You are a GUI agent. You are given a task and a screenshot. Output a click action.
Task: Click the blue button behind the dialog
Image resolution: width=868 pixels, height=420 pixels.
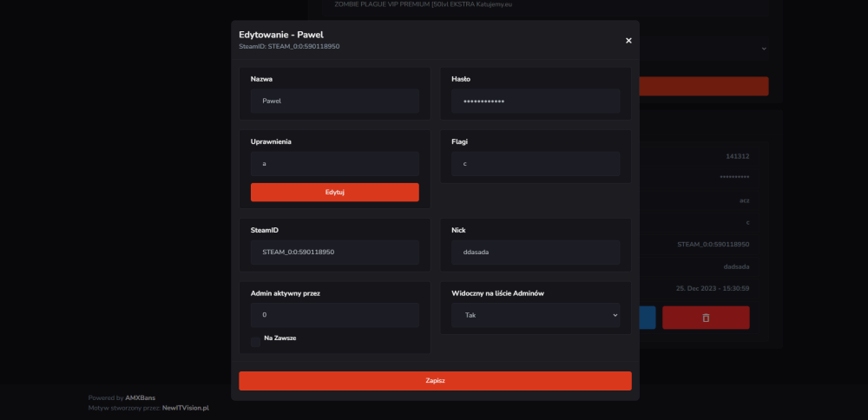click(648, 318)
